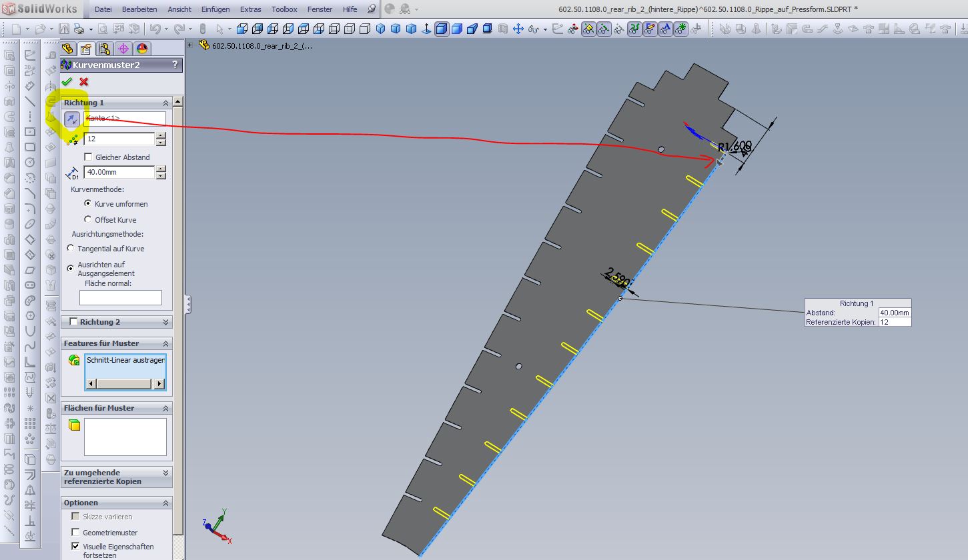
Task: Click the print icon
Action: [79, 29]
